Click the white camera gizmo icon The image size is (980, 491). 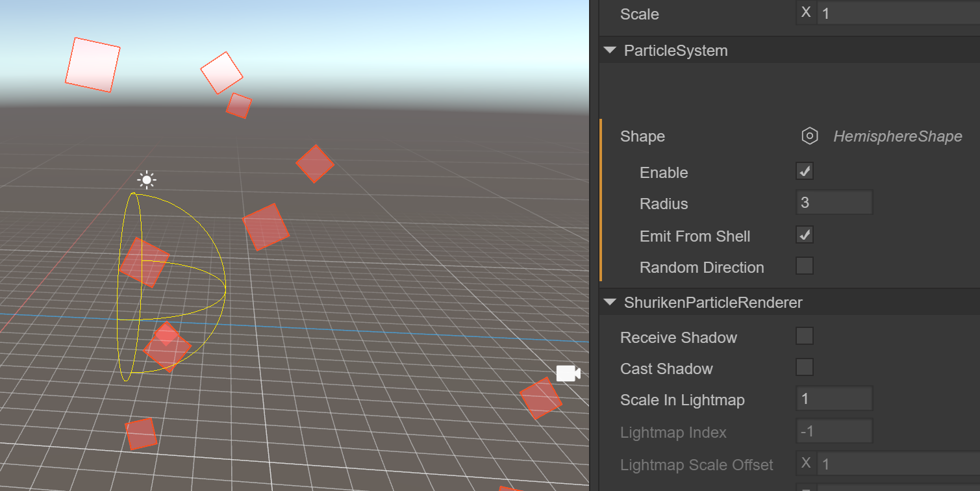[568, 373]
